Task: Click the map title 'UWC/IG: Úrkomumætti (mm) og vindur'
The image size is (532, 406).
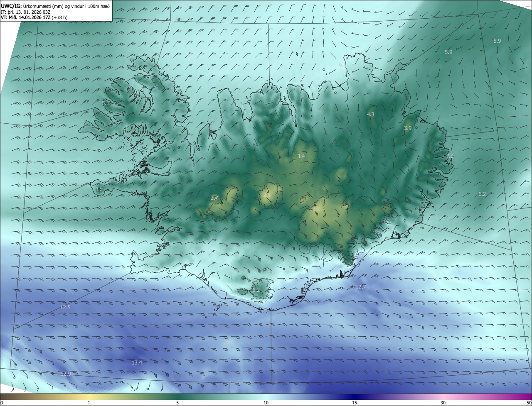Action: pyautogui.click(x=55, y=6)
